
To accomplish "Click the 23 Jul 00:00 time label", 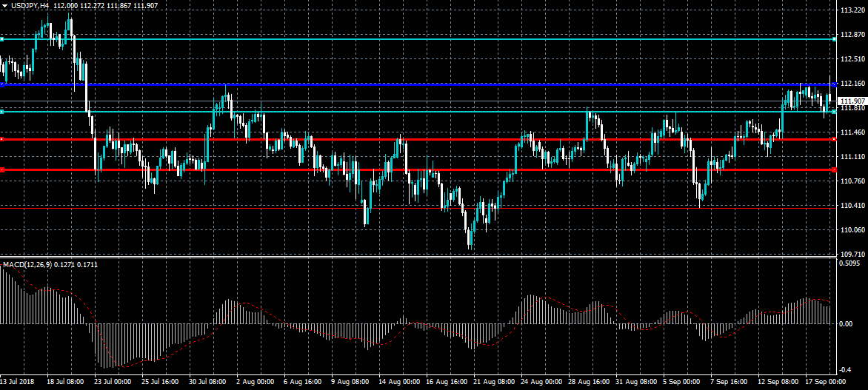I will [x=113, y=383].
